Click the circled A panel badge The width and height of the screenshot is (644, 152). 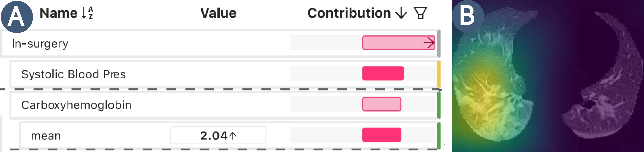[16, 16]
